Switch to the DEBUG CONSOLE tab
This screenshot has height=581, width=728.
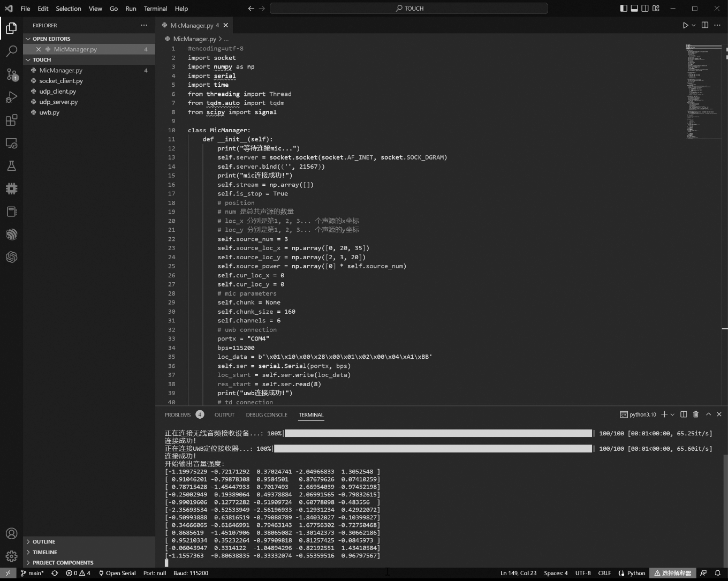click(266, 415)
